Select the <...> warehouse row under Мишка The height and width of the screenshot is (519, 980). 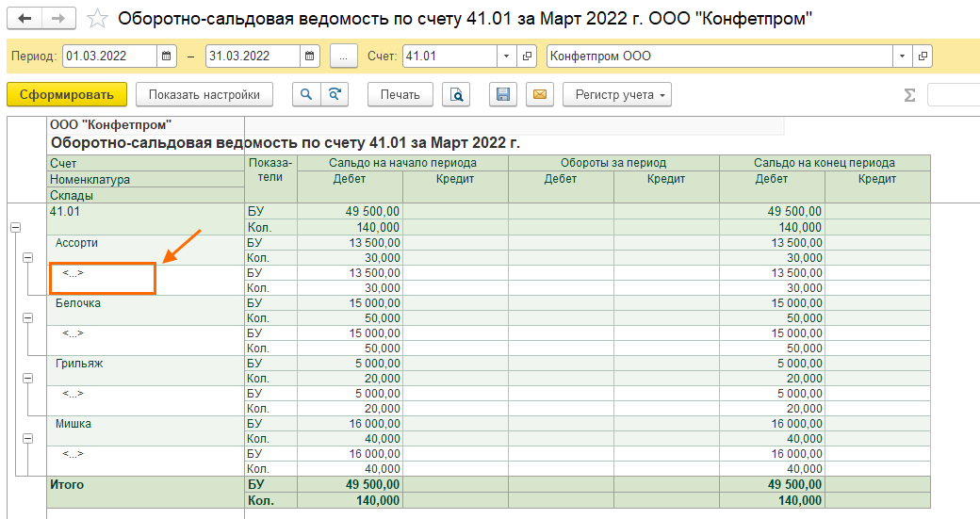(x=73, y=453)
